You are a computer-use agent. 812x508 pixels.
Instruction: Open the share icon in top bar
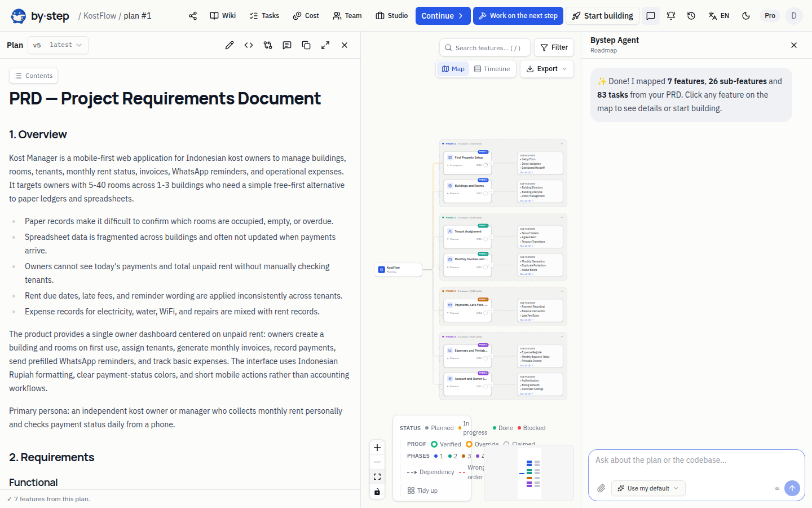[x=193, y=16]
